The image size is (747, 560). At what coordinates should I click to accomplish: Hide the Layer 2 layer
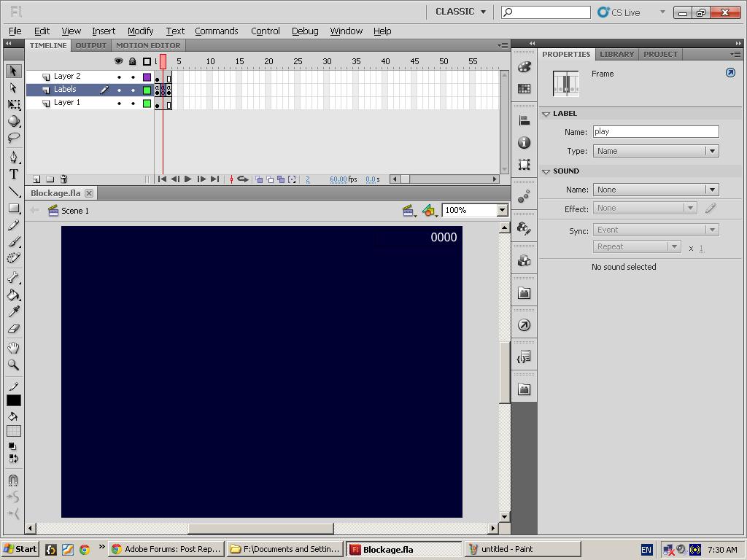(x=119, y=76)
